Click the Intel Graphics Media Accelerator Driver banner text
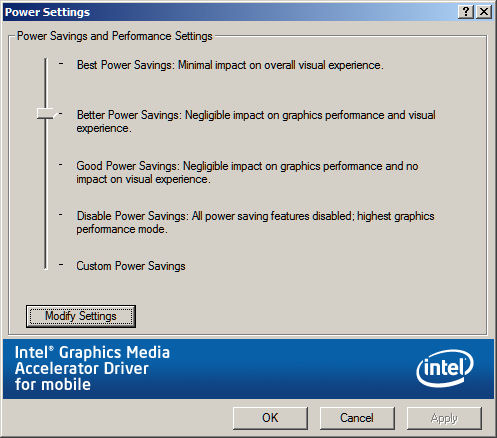The image size is (497, 438). tap(92, 369)
